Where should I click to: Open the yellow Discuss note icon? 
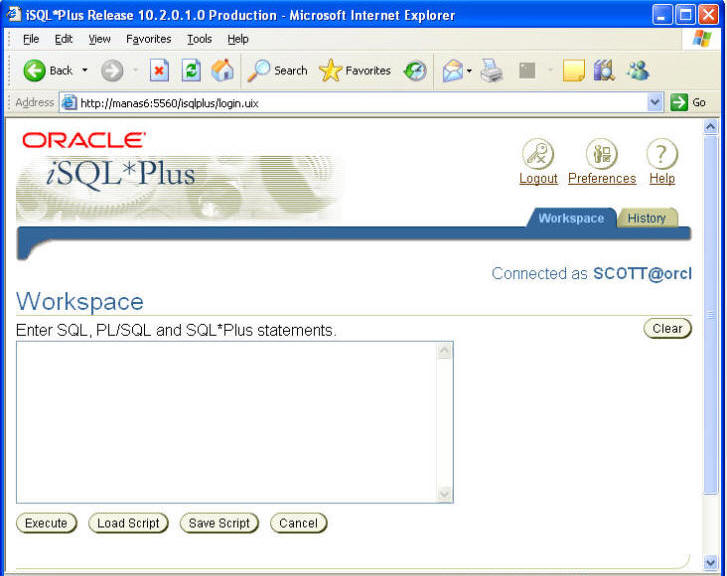[574, 70]
